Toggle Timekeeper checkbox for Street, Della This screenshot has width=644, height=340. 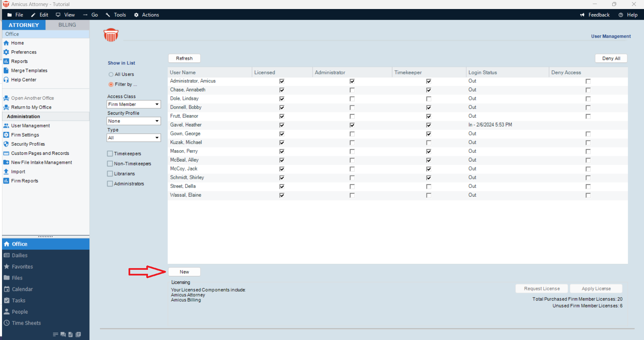pos(429,187)
